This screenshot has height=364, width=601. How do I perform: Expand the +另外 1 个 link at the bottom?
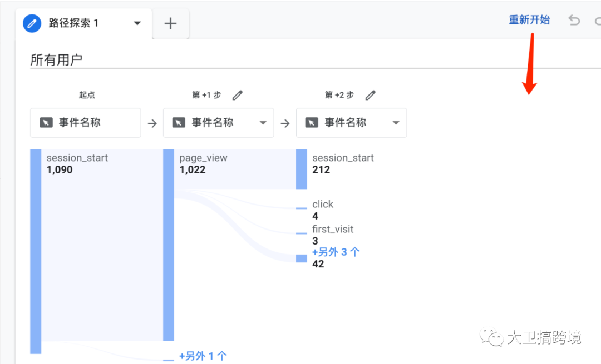click(x=203, y=356)
